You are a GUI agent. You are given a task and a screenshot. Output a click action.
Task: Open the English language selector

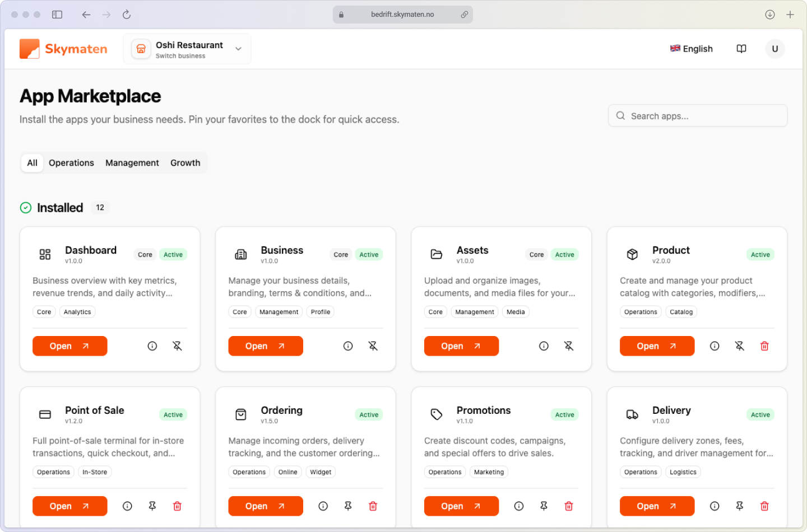[692, 49]
